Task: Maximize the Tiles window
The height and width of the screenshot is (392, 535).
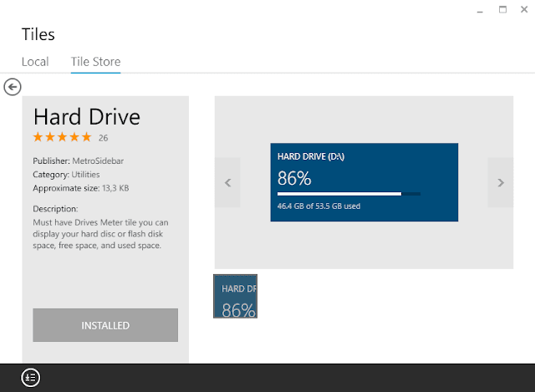Action: (x=502, y=9)
